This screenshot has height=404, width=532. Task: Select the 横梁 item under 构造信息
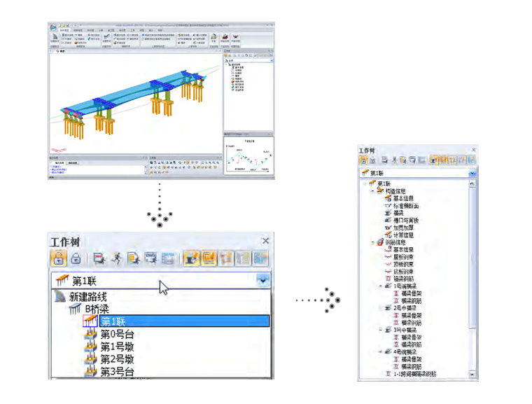tap(398, 213)
